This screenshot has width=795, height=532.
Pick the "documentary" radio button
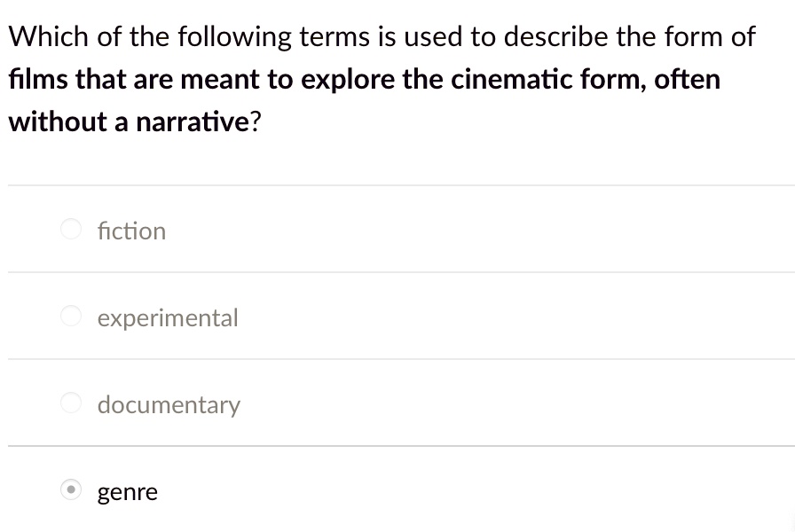tap(72, 403)
